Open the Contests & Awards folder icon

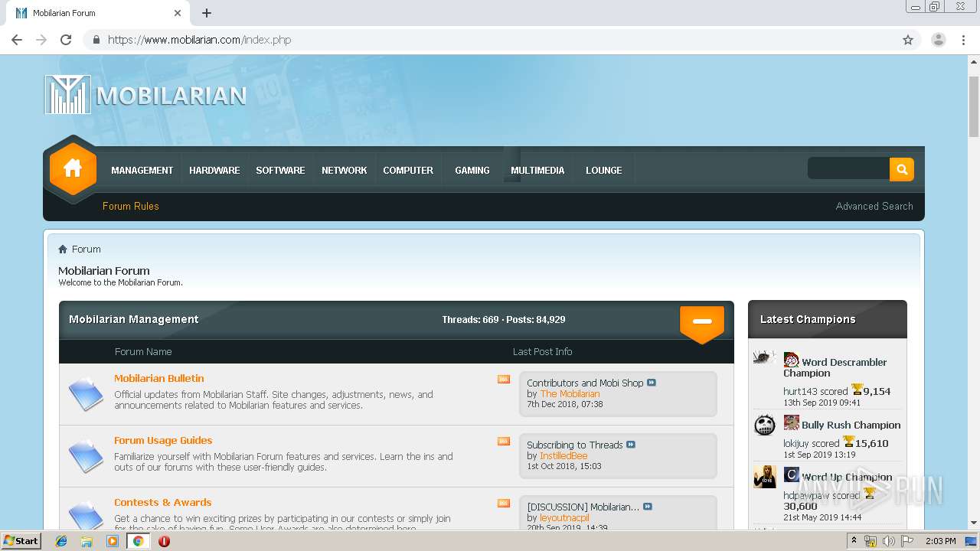(86, 516)
